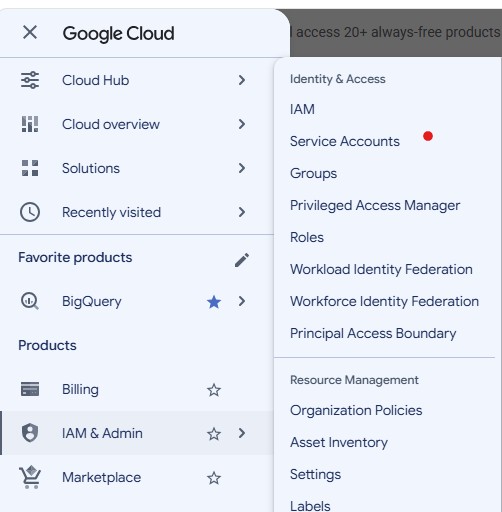Screen dimensions: 502x512
Task: Open Settings under Resource Management
Action: pyautogui.click(x=315, y=474)
